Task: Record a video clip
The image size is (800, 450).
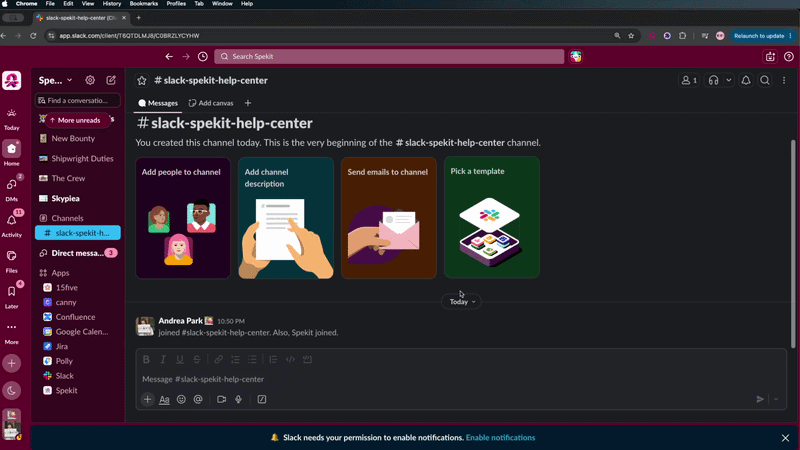Action: pyautogui.click(x=221, y=399)
